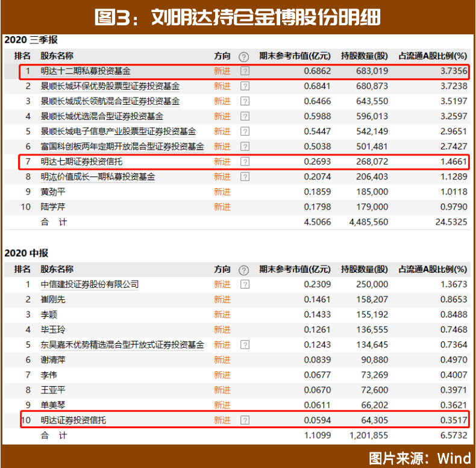Screen dimensions: 476x468
Task: Open the 中信建投证券股份有限公司 shareholder link
Action: [90, 284]
